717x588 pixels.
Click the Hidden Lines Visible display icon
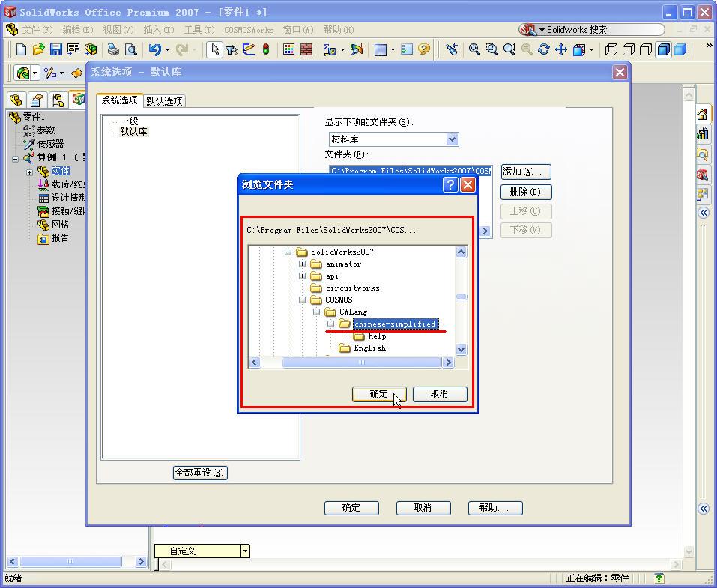point(629,49)
